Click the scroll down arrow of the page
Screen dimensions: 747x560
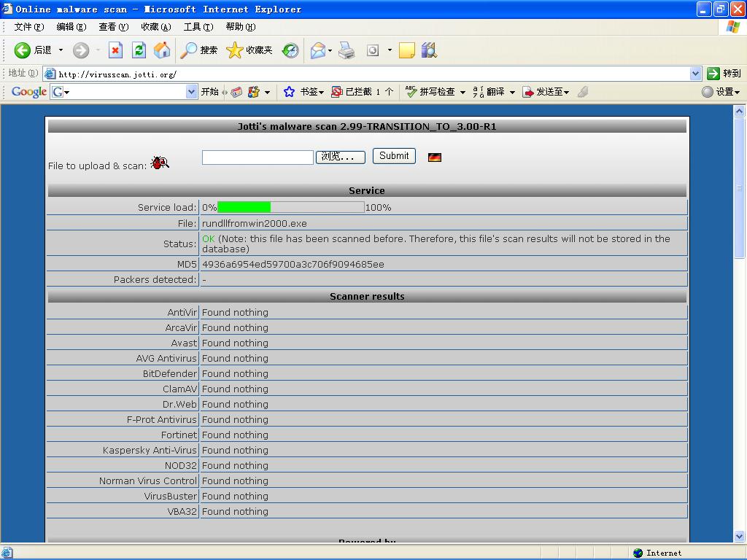tap(740, 536)
